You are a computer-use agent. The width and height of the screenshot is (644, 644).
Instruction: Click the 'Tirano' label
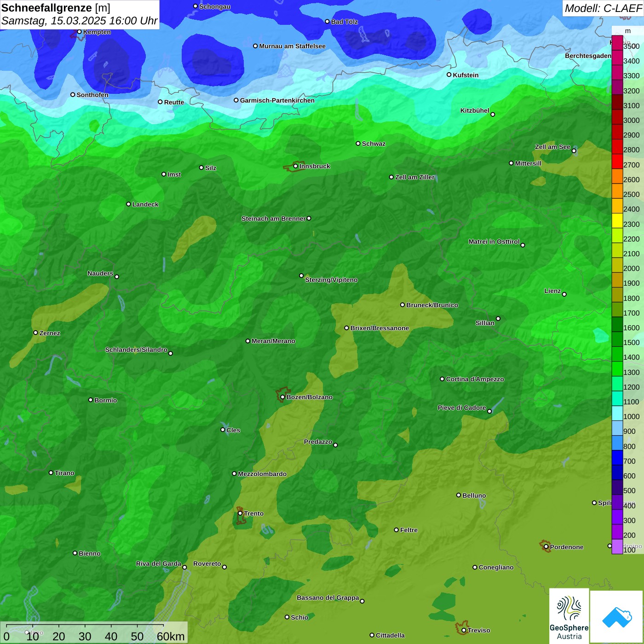(64, 473)
